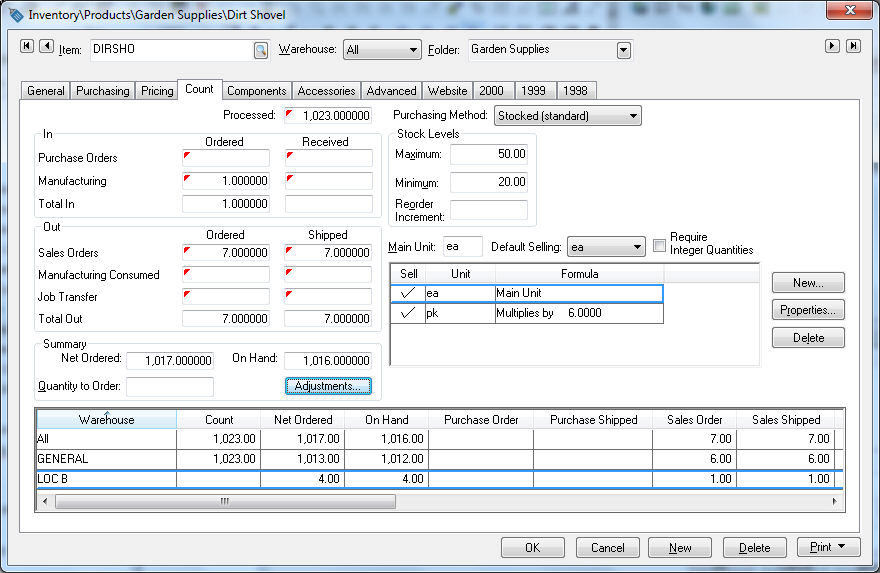Viewport: 880px width, 573px height.
Task: Select the GENERAL warehouse row
Action: tap(439, 459)
